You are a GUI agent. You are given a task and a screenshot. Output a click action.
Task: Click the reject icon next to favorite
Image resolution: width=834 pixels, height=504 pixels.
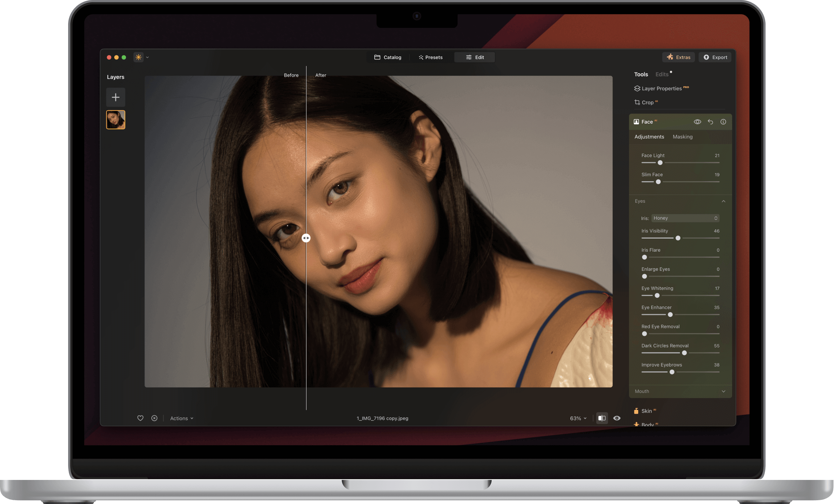[154, 418]
